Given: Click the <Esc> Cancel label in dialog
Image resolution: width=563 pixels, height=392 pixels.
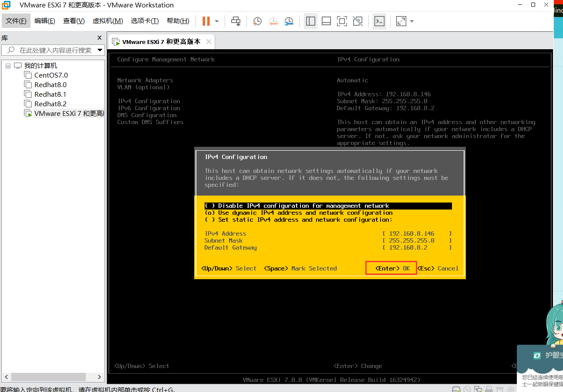Looking at the screenshot, I should pyautogui.click(x=438, y=268).
